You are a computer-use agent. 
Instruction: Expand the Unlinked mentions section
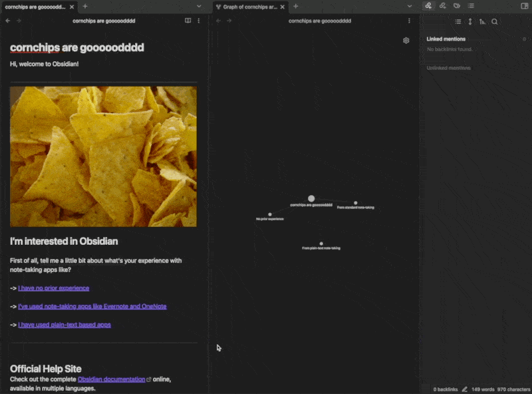[448, 68]
